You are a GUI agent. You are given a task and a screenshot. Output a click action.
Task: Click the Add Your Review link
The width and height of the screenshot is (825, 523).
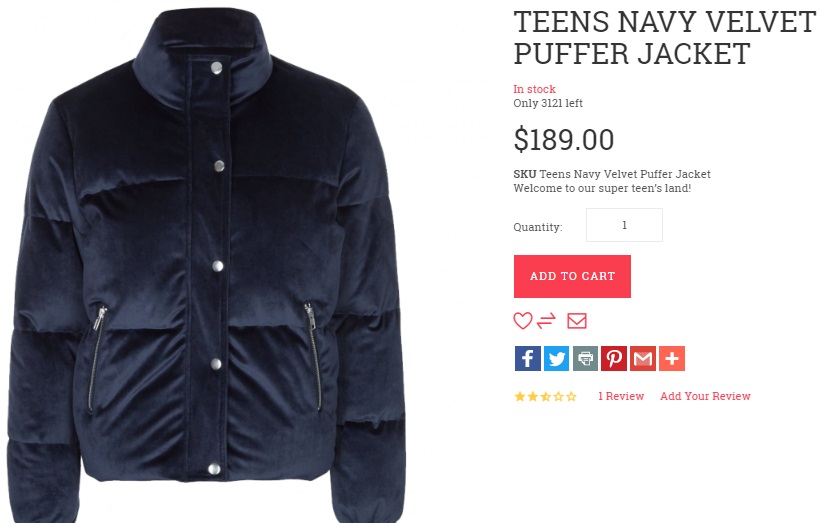[705, 396]
